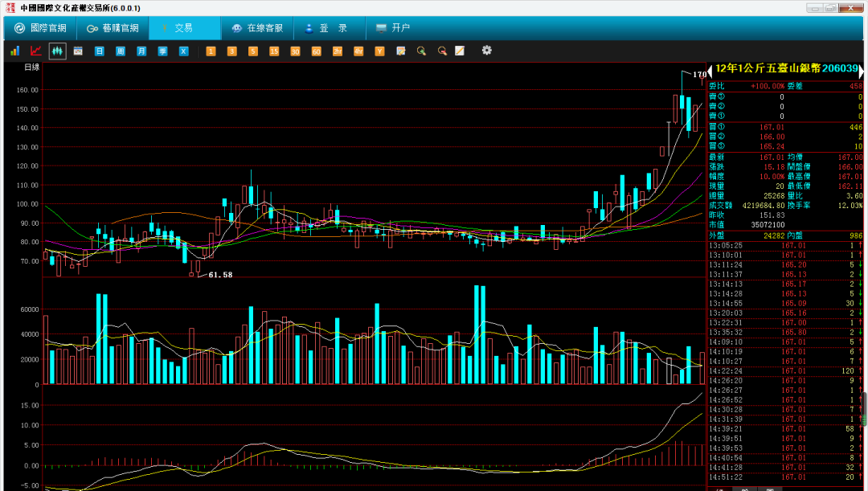Select the 3-minute interval button

click(x=231, y=51)
